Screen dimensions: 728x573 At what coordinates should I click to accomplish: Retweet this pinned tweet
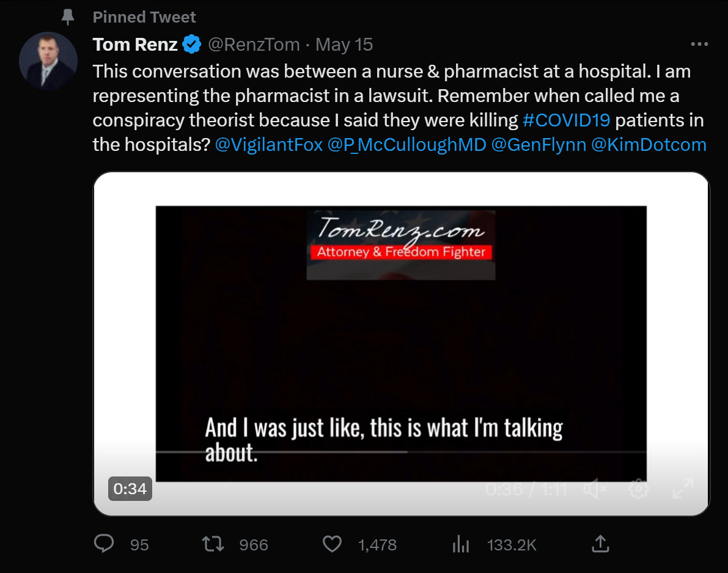tap(213, 544)
